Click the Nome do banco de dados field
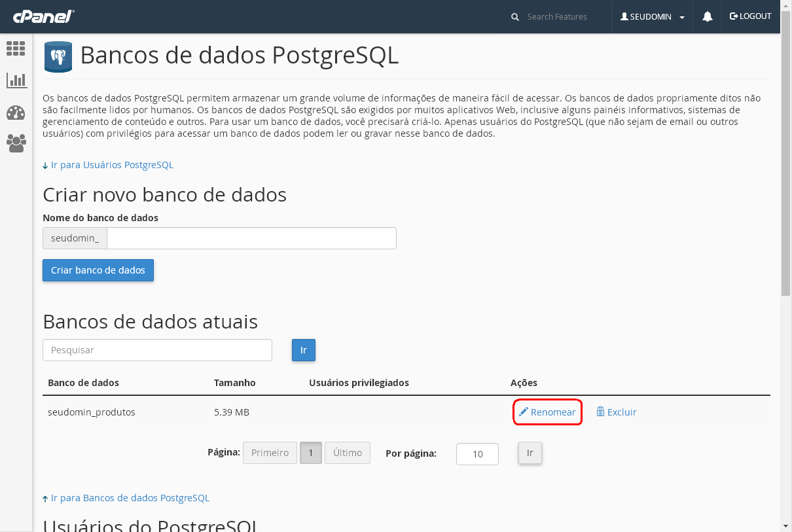 tap(251, 238)
